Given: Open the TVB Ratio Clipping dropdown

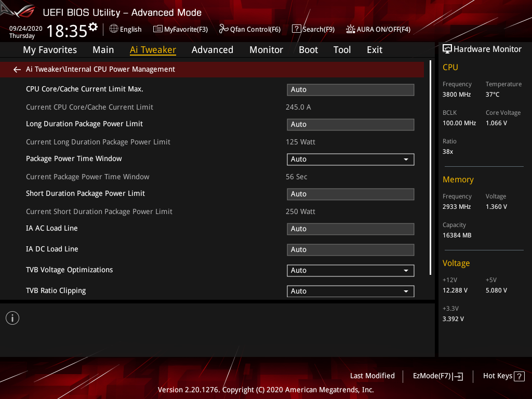Looking at the screenshot, I should 351,291.
